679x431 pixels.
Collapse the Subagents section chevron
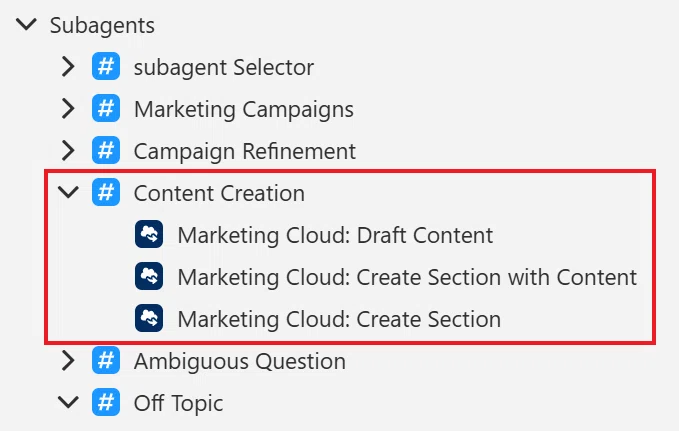[x=26, y=24]
